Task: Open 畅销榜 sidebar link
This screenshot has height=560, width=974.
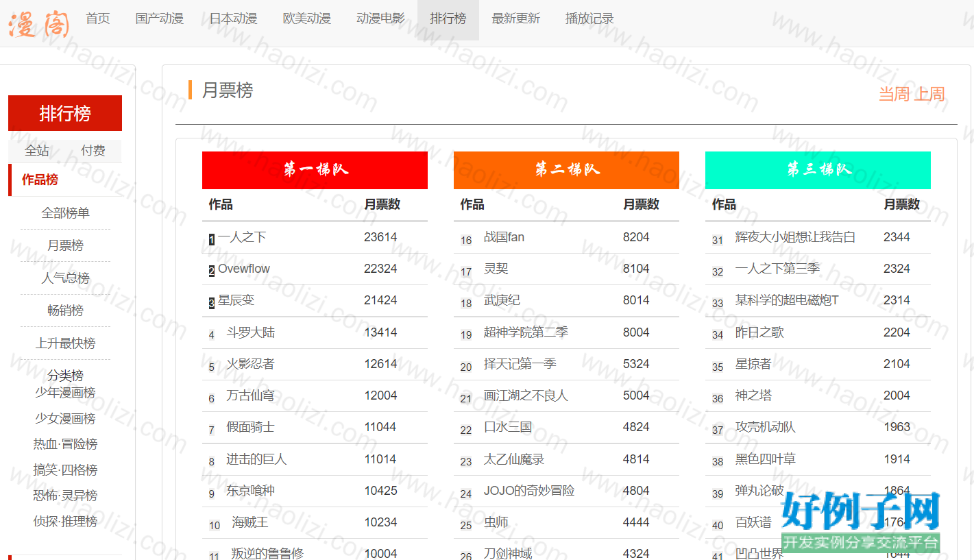Action: 65,311
